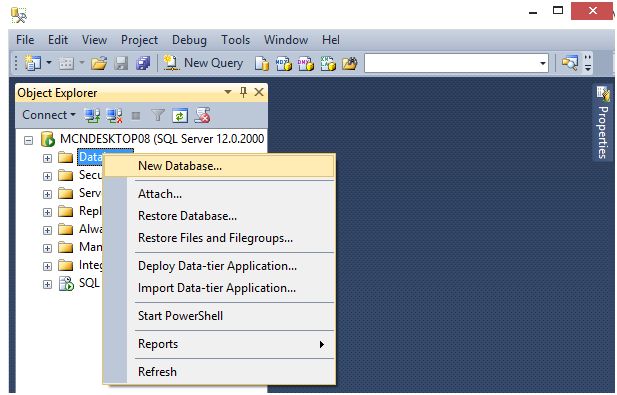
Task: Click the Filter funnel icon
Action: [x=158, y=116]
